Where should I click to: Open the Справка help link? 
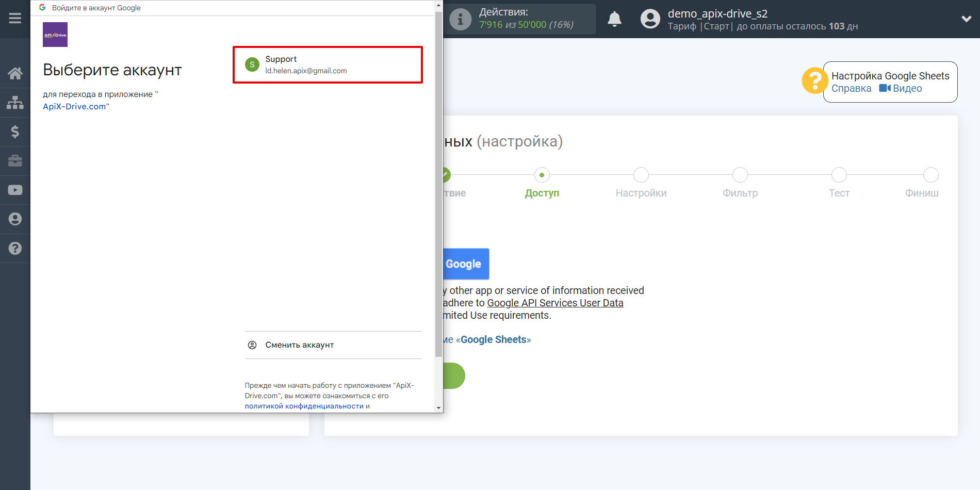click(851, 88)
